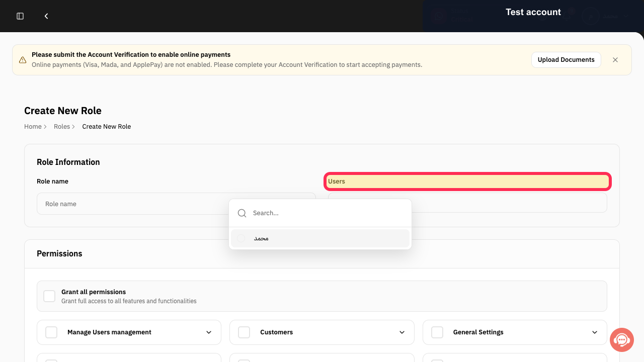Expand the Customers permissions chevron
This screenshot has width=644, height=362.
(x=402, y=332)
